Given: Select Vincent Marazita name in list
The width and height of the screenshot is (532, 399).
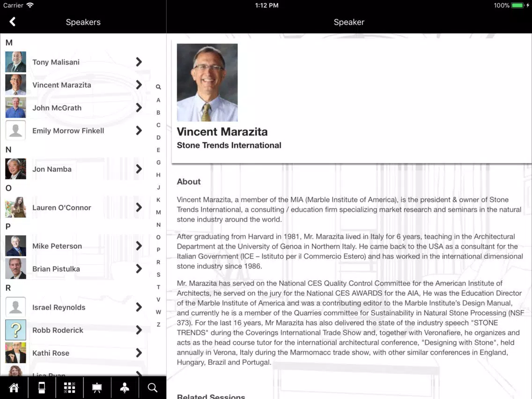Looking at the screenshot, I should click(x=62, y=85).
